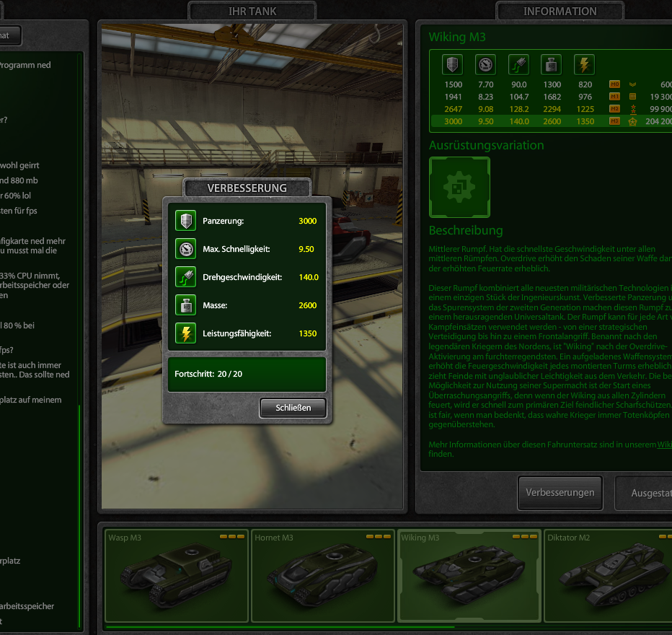Click the lightning power icon in Information table
The height and width of the screenshot is (635, 672).
tap(584, 65)
